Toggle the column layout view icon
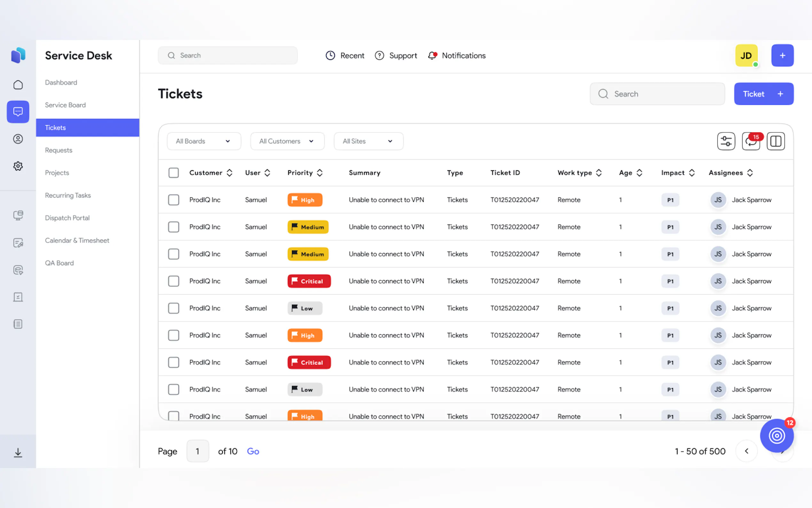812x508 pixels. [776, 141]
